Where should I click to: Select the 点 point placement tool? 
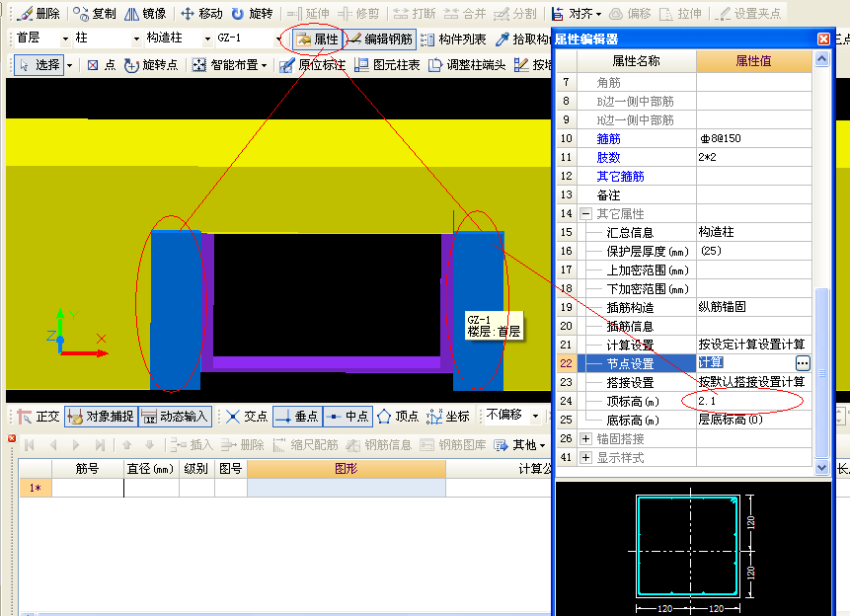(x=102, y=65)
